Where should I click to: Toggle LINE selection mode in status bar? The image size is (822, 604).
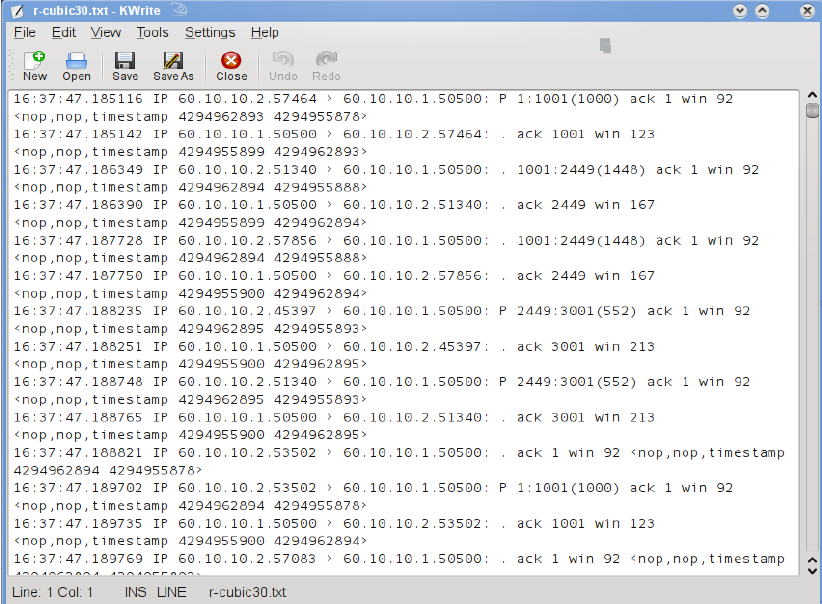tap(171, 591)
